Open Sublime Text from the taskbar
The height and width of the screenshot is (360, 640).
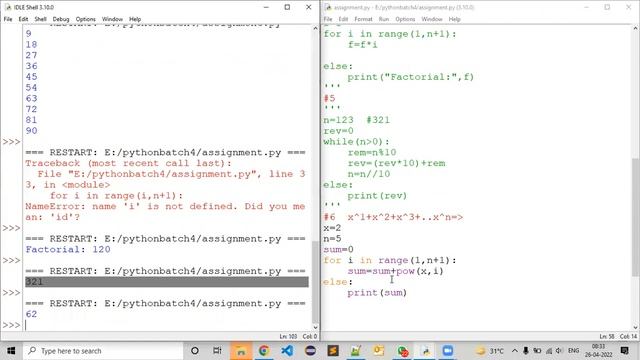tap(333, 351)
